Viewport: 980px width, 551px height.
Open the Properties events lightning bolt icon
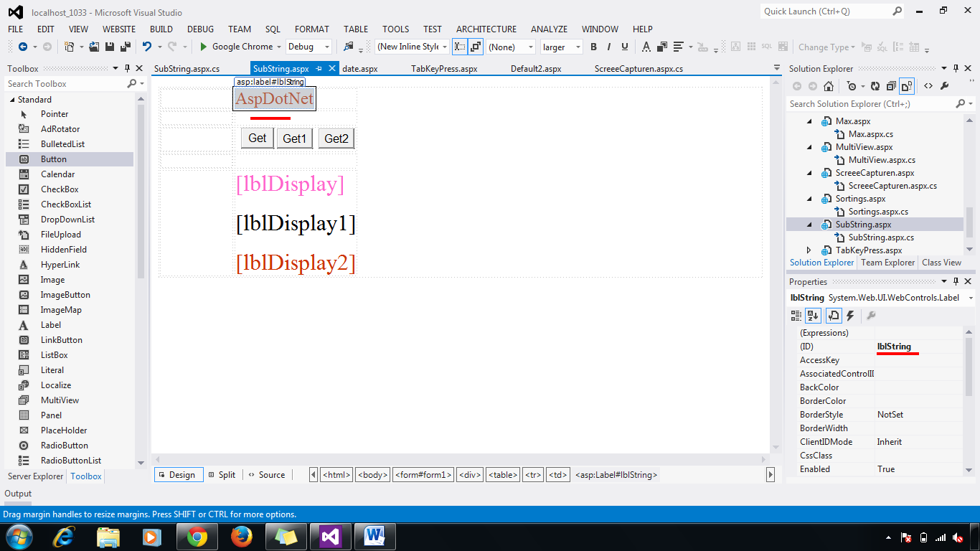tap(850, 316)
